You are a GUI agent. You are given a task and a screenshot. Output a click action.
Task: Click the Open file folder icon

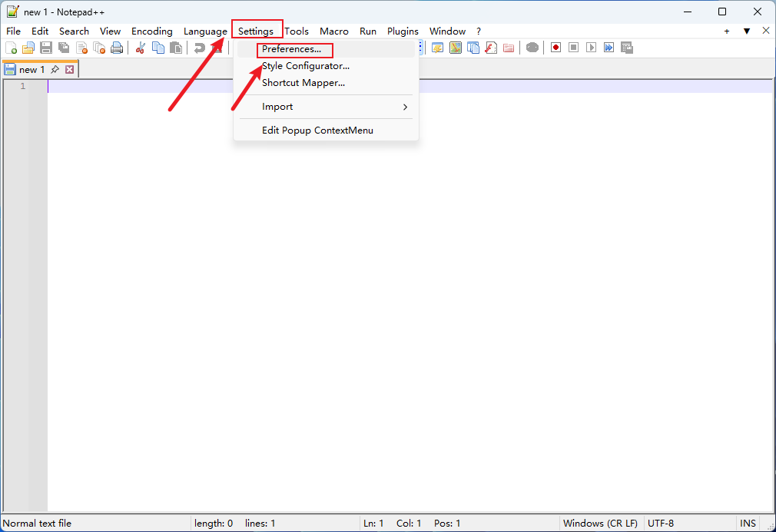pos(28,48)
